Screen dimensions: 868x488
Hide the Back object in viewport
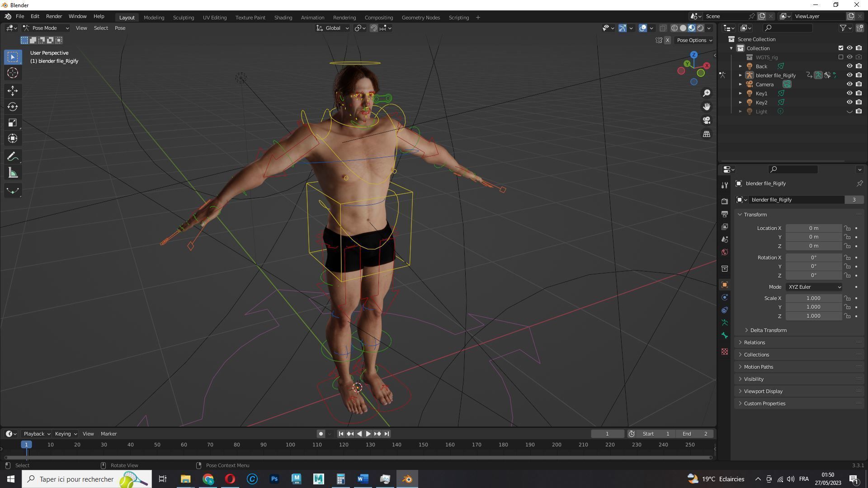(849, 66)
